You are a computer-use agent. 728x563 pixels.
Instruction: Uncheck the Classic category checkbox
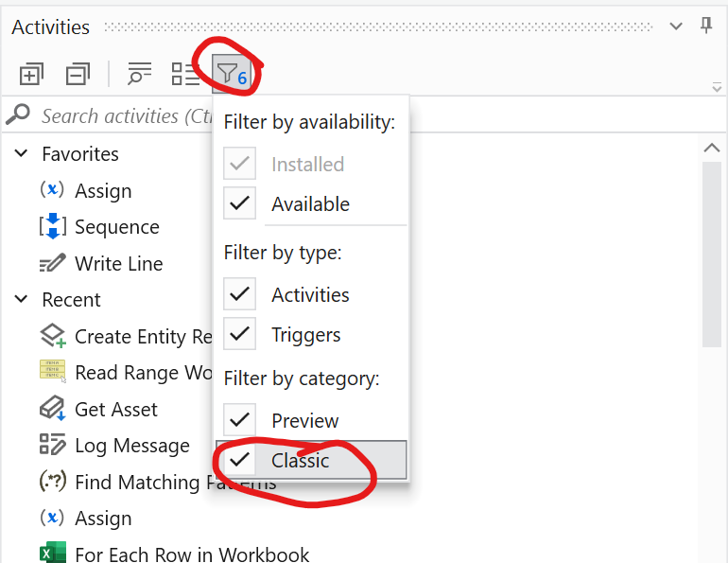point(239,460)
